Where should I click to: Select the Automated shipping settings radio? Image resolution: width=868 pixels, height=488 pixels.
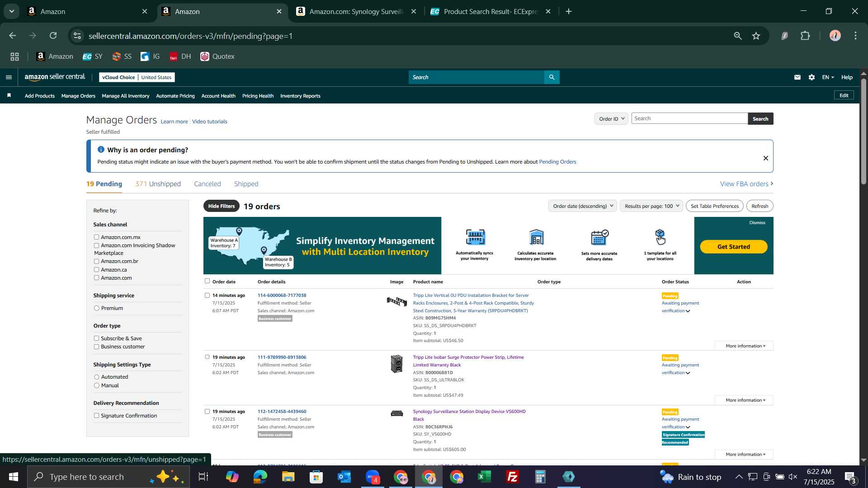(96, 377)
